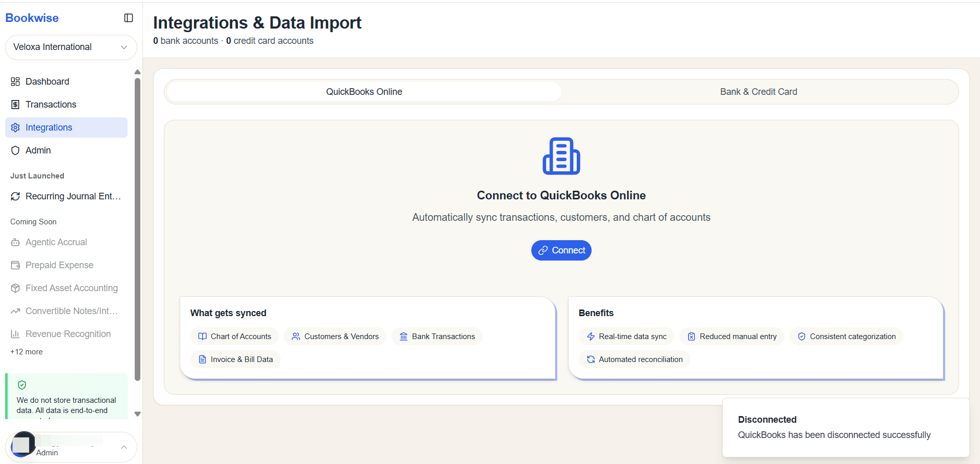Click the Transactions receipt icon
This screenshot has height=464, width=980.
tap(15, 105)
